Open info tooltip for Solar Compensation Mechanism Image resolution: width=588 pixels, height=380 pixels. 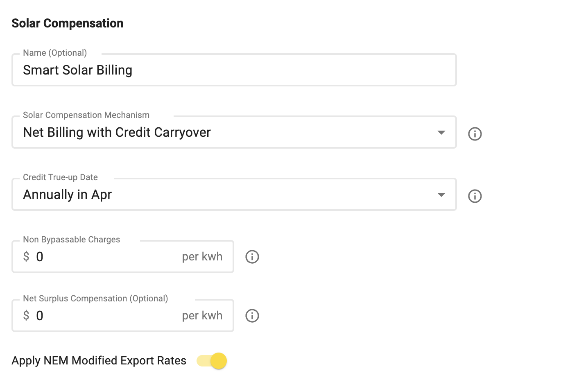pyautogui.click(x=475, y=134)
